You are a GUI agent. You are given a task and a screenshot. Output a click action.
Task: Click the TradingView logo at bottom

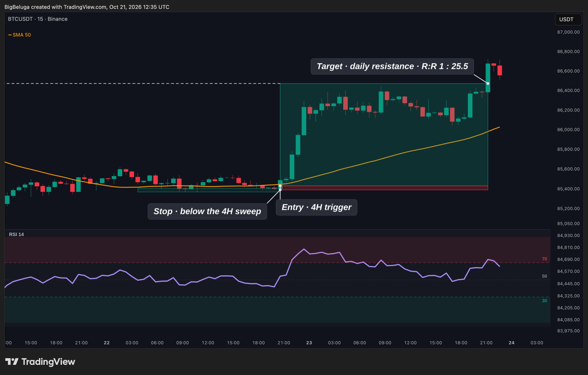coord(40,362)
